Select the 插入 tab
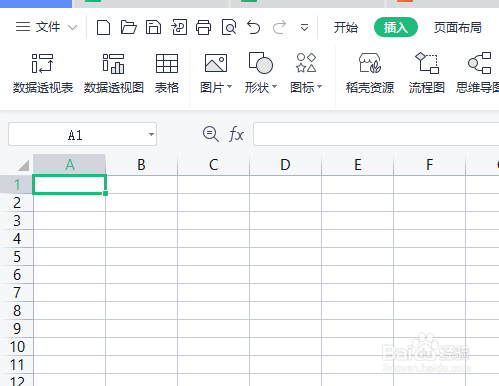499x386 pixels. (396, 27)
